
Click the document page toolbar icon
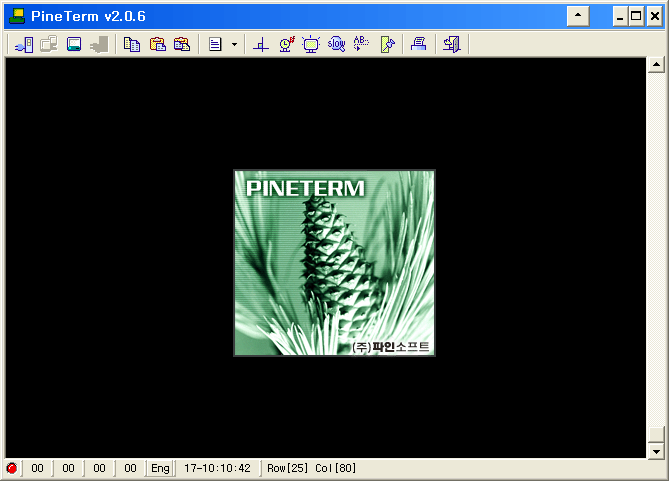click(x=215, y=44)
